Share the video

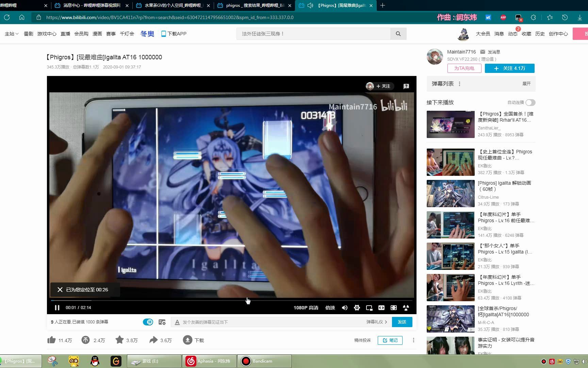tap(153, 340)
